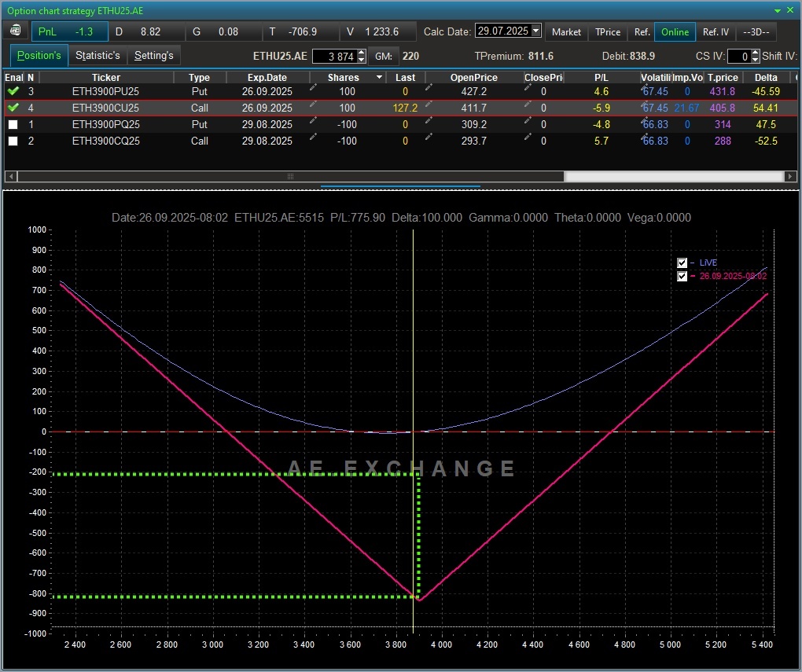Screen dimensions: 802x672
Task: Click the table scrollbar right arrow
Action: pos(790,176)
